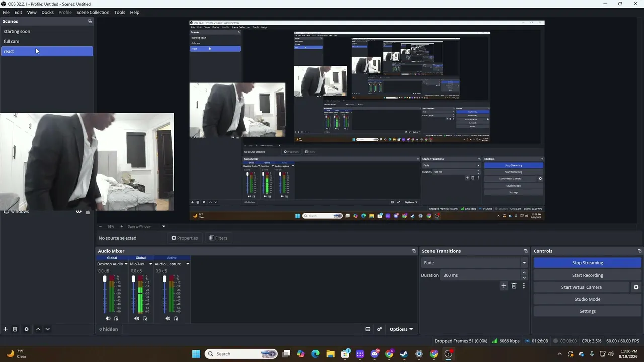The width and height of the screenshot is (644, 362).
Task: Open the Edit menu
Action: [x=18, y=12]
